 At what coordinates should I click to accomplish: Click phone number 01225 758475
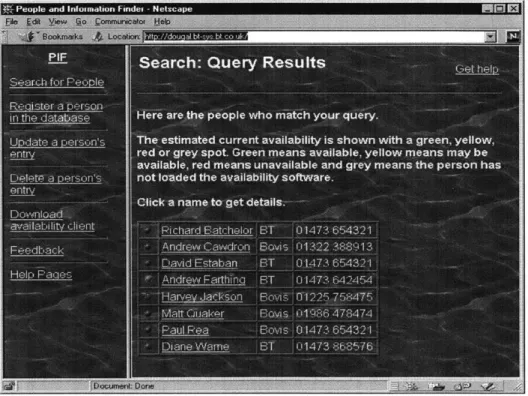point(334,297)
